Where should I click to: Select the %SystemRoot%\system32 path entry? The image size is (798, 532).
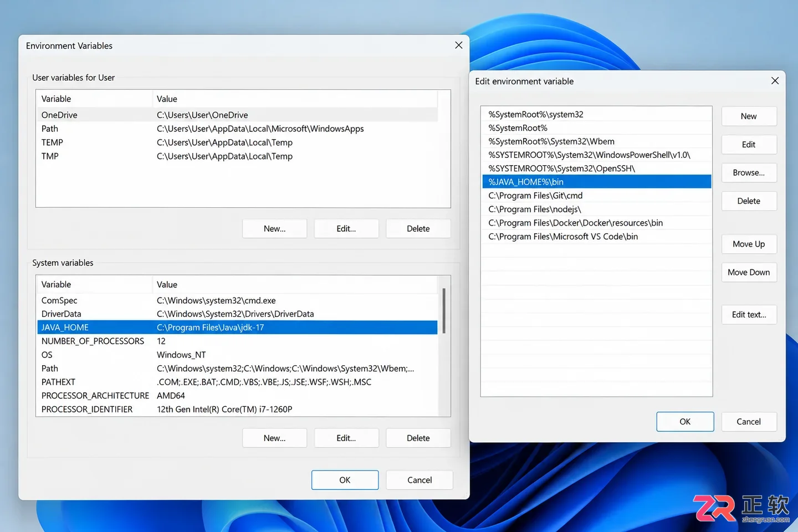[x=596, y=114]
